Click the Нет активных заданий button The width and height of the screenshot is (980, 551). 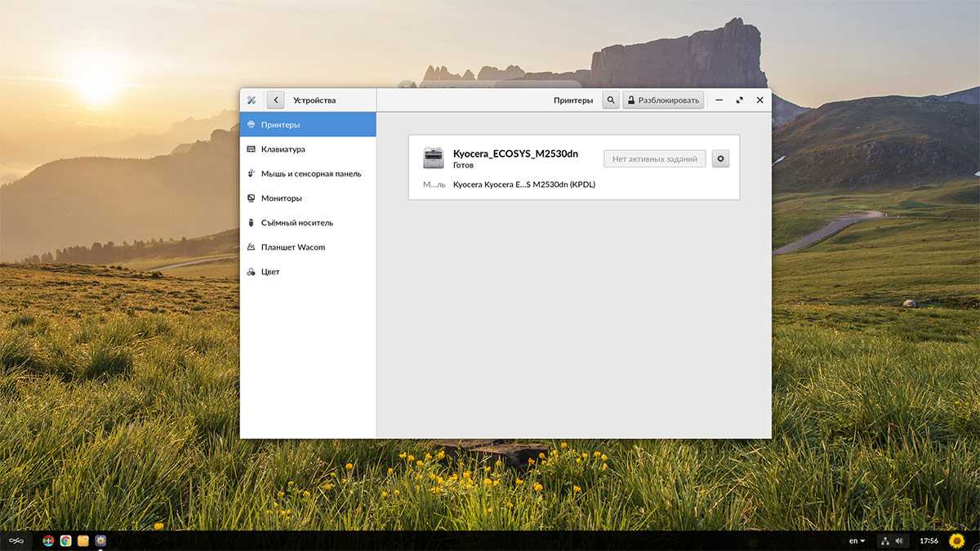tap(654, 159)
